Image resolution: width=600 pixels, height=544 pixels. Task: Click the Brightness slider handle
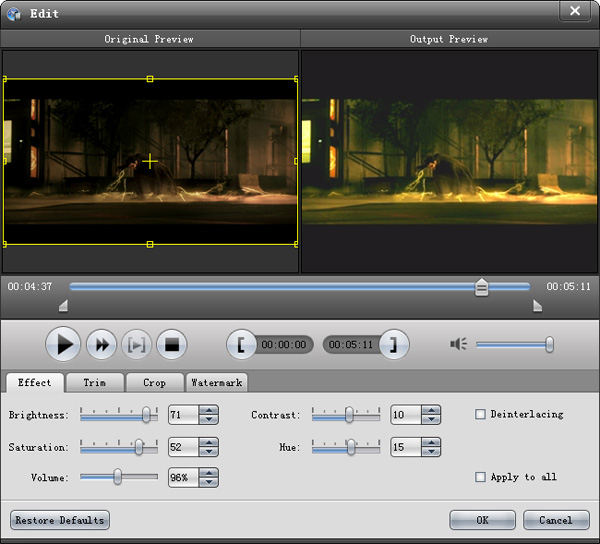[x=146, y=415]
